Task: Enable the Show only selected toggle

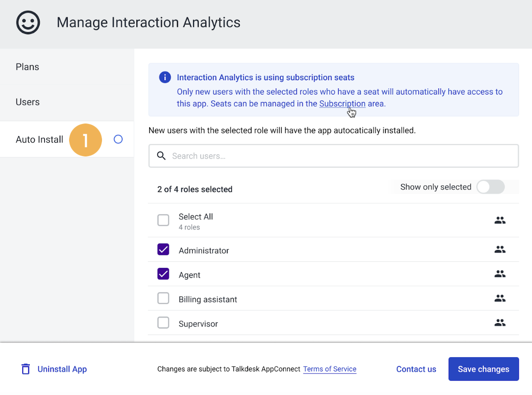Action: click(x=490, y=187)
